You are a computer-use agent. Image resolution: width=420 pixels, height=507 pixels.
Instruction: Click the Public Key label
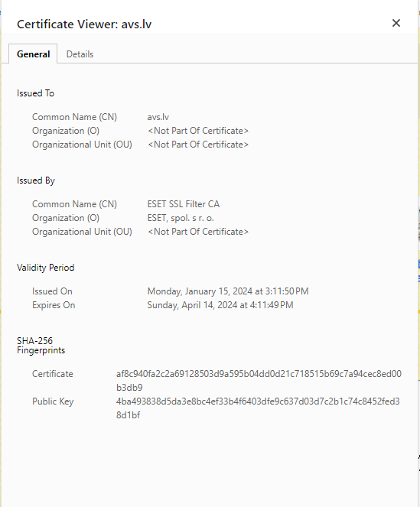(x=53, y=401)
